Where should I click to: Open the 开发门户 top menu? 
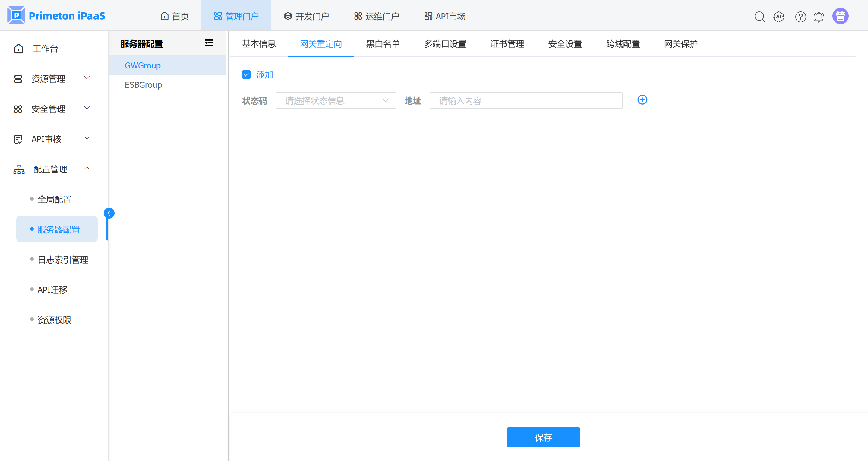pyautogui.click(x=306, y=16)
